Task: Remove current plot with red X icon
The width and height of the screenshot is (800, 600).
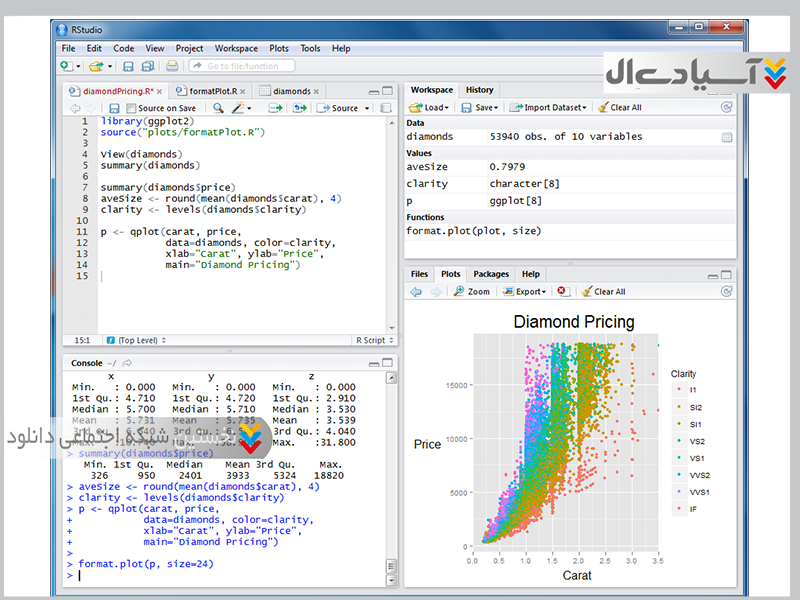Action: (x=563, y=292)
